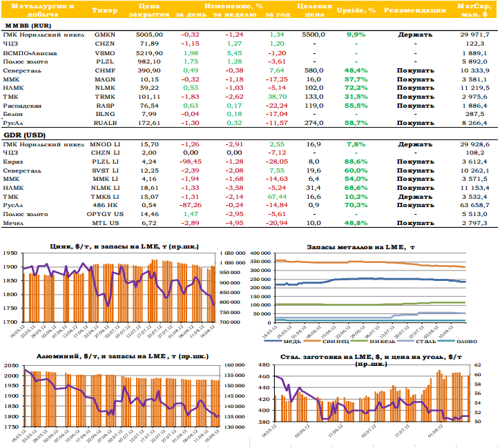Click the олово legend entry
500x448 pixels.
458,341
